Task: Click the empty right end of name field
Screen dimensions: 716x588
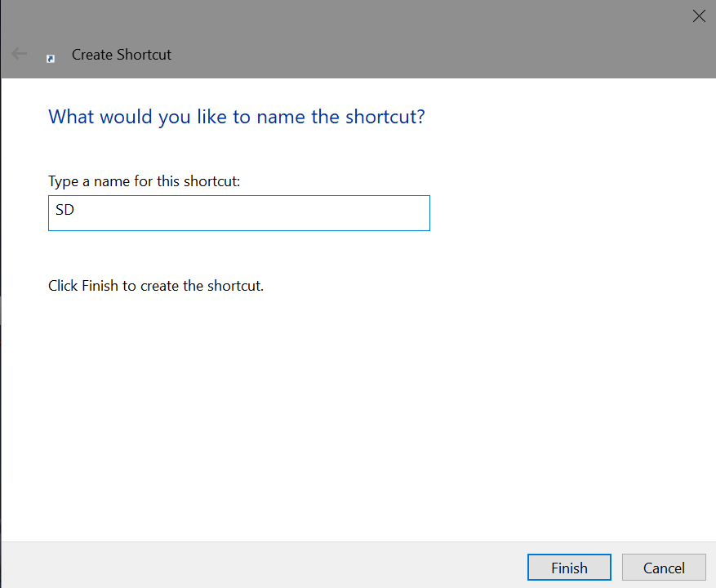Action: pos(388,213)
